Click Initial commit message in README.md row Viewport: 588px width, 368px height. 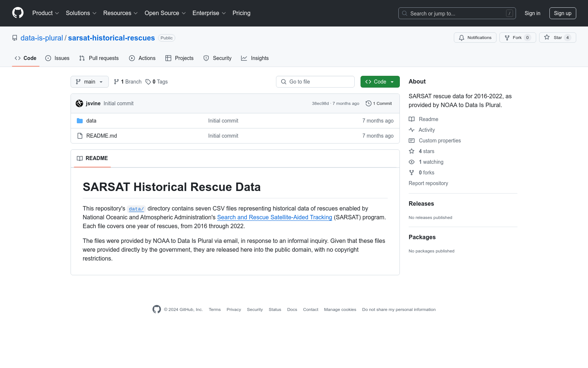pyautogui.click(x=223, y=136)
